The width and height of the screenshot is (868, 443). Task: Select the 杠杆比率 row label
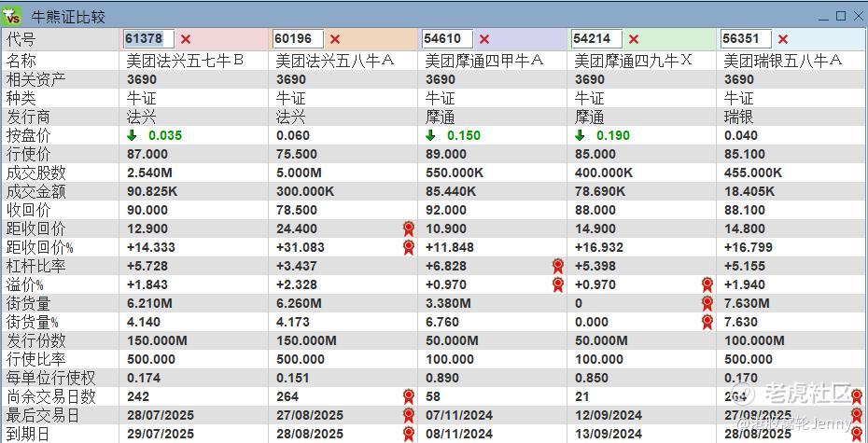pos(35,266)
